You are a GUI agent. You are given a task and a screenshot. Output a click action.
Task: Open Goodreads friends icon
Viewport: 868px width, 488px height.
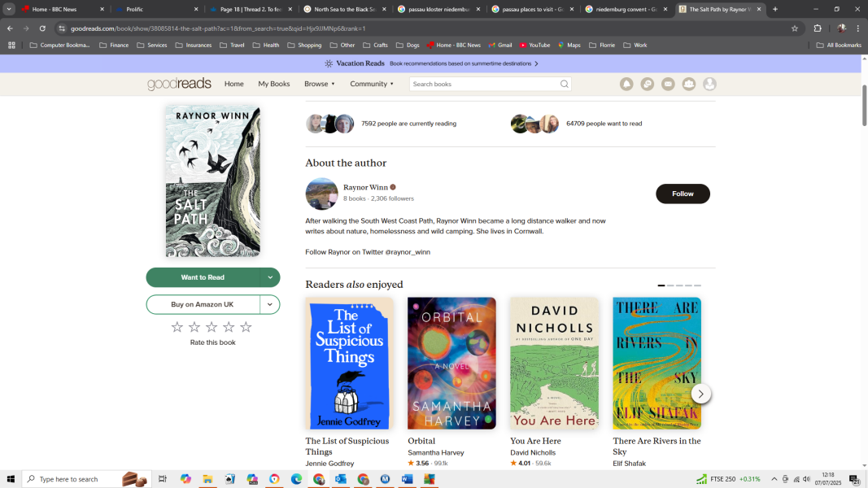click(689, 84)
